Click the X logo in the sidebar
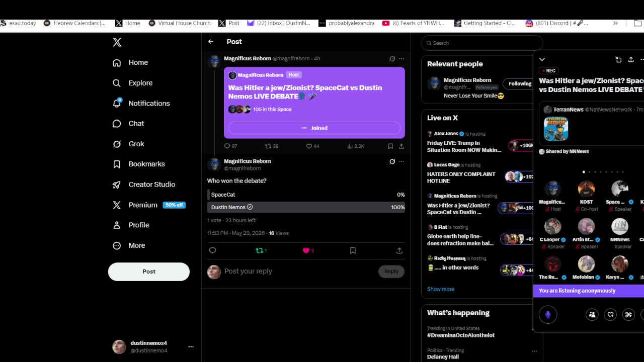Image resolution: width=644 pixels, height=362 pixels. (117, 42)
